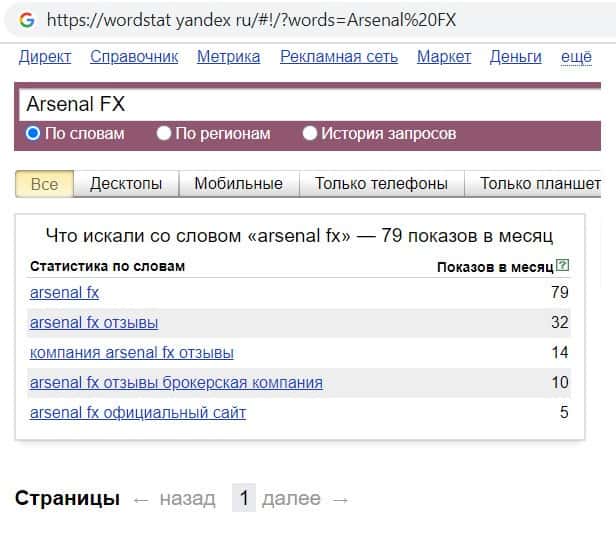The image size is (616, 540).
Task: Go to next page with далее
Action: click(x=291, y=498)
